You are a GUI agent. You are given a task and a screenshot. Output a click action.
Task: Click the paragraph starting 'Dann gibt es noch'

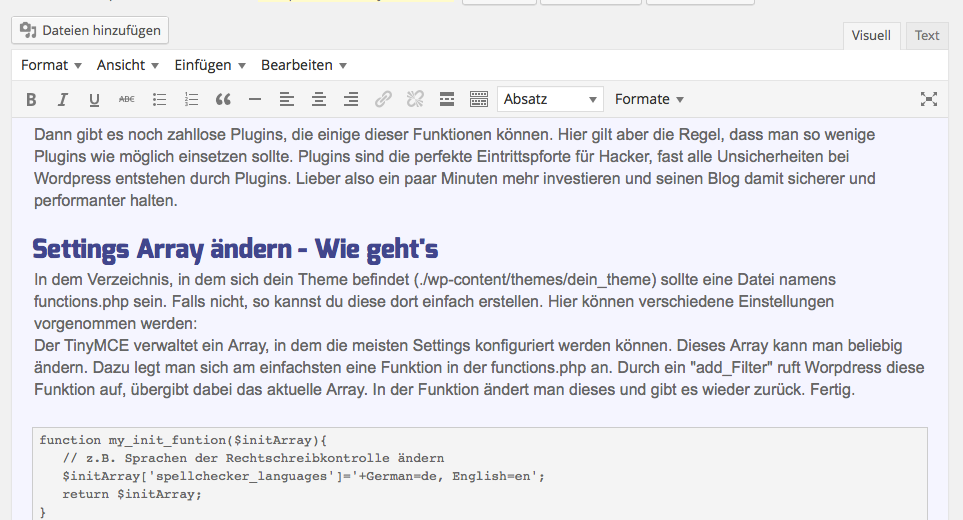point(455,168)
